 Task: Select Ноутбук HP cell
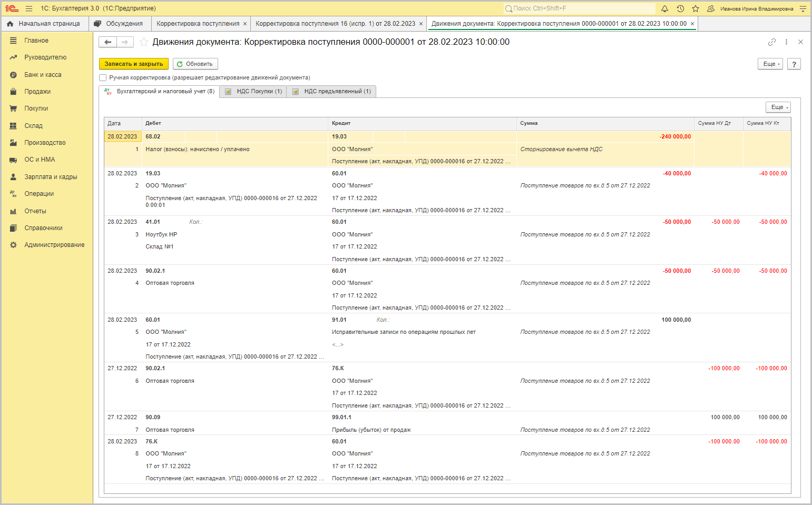pyautogui.click(x=161, y=234)
